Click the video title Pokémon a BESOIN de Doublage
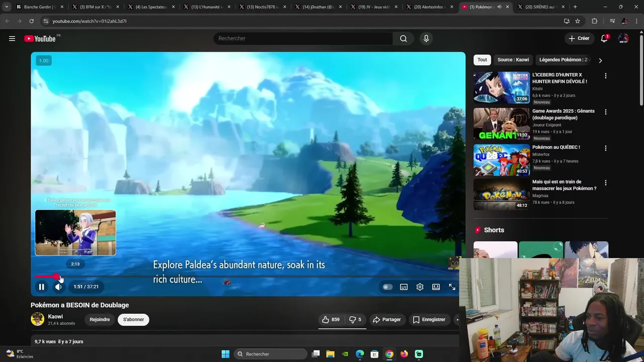 pyautogui.click(x=79, y=305)
